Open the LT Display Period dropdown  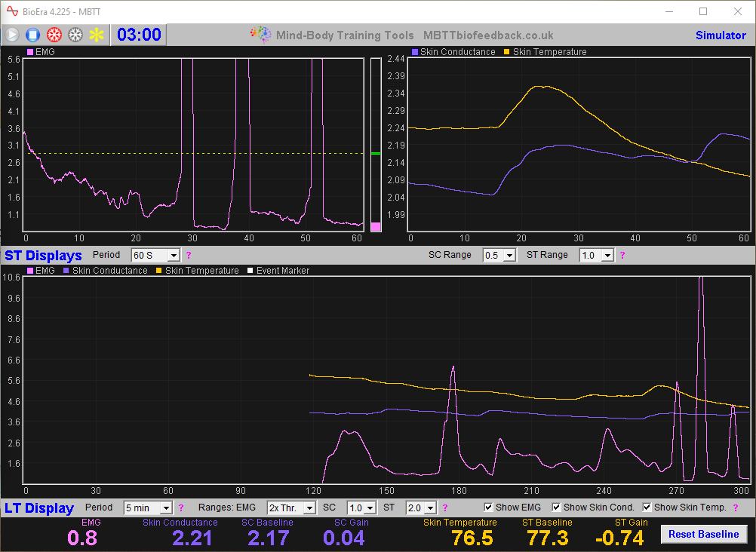148,508
